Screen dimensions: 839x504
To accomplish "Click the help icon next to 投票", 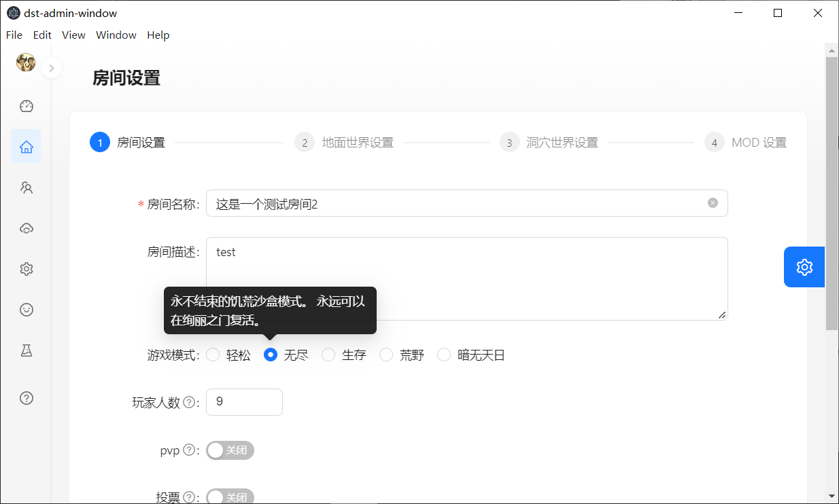I will tap(189, 497).
